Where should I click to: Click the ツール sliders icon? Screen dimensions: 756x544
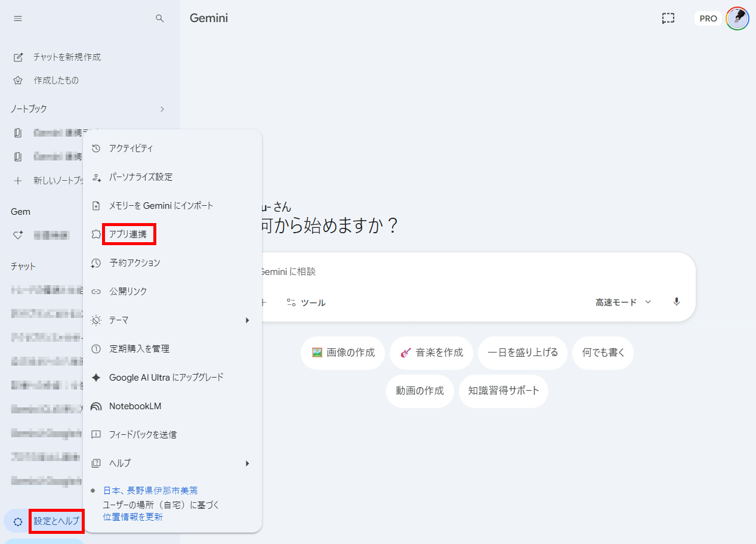click(x=291, y=302)
